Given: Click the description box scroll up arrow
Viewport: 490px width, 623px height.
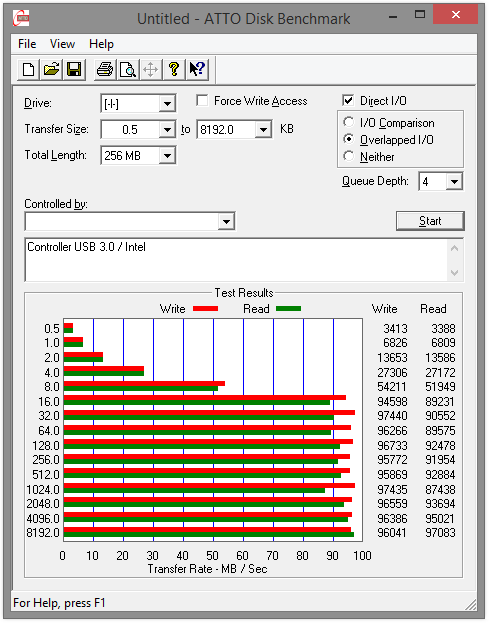Looking at the screenshot, I should pos(455,249).
